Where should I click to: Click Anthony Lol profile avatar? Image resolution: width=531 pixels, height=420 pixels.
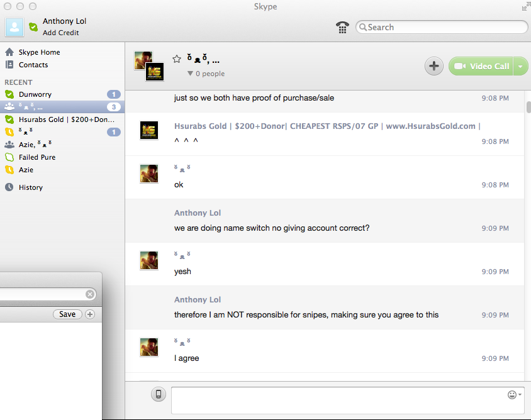(14, 27)
